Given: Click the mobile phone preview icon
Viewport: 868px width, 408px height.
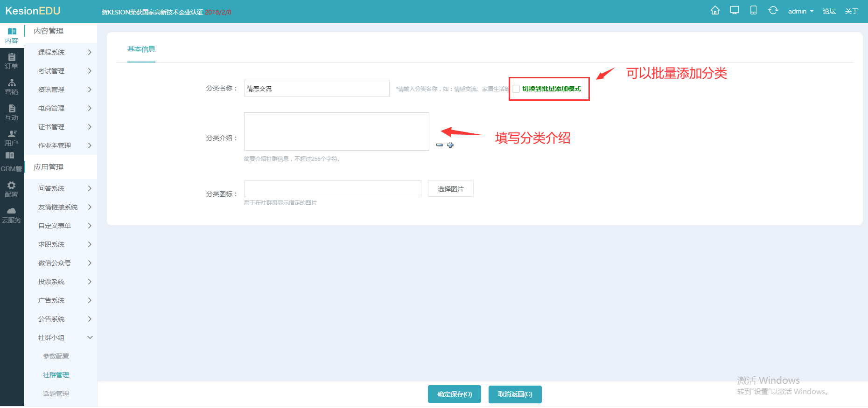Looking at the screenshot, I should coord(753,10).
